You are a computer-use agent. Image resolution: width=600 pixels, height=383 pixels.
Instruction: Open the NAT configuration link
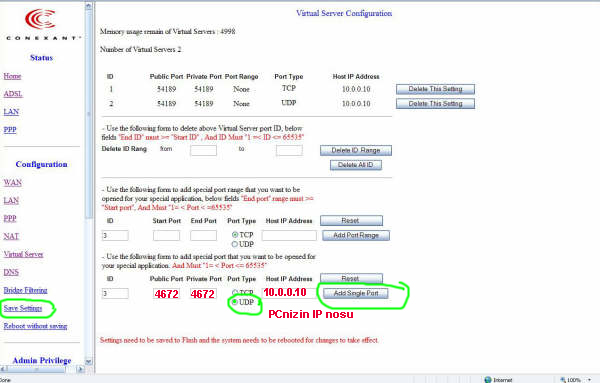(x=11, y=236)
